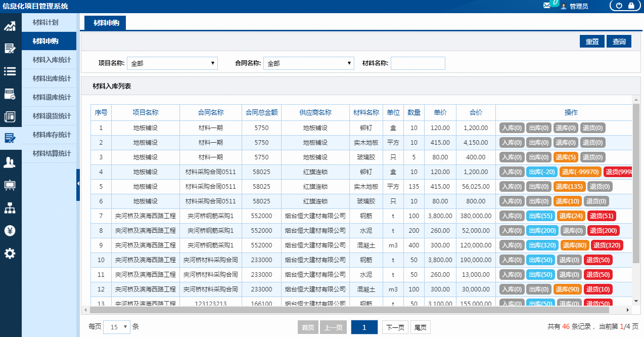Click the 查询 query button
Screen dimensions: 644x337
[x=618, y=41]
